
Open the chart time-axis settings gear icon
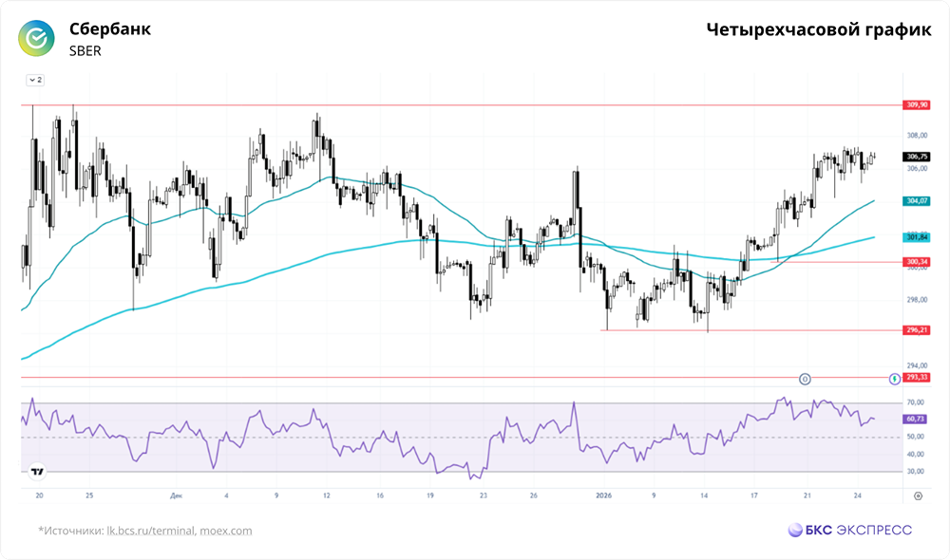click(918, 495)
